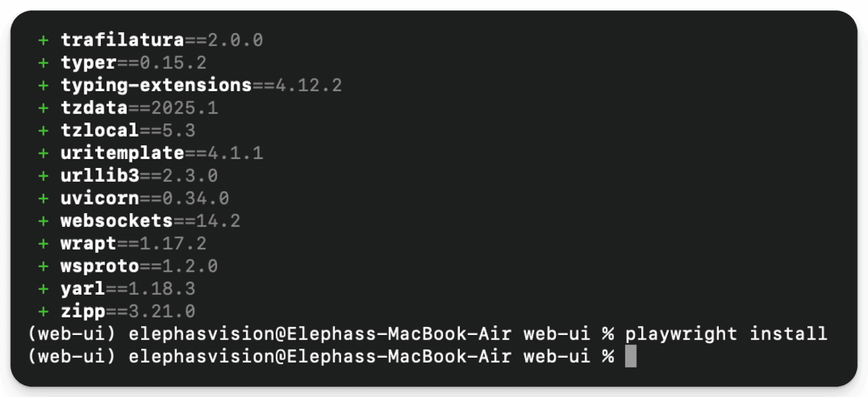The height and width of the screenshot is (397, 868).
Task: Click version number 2.0.0 of trafilatura
Action: pos(235,40)
